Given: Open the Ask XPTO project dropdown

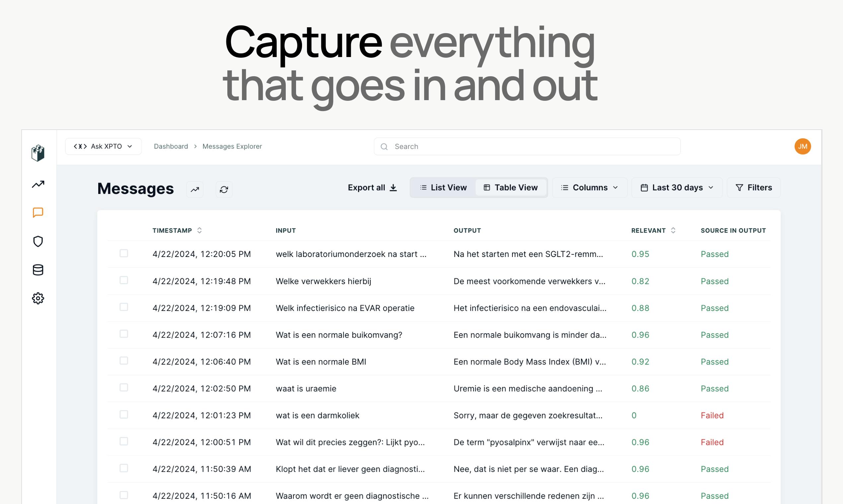Looking at the screenshot, I should (103, 146).
